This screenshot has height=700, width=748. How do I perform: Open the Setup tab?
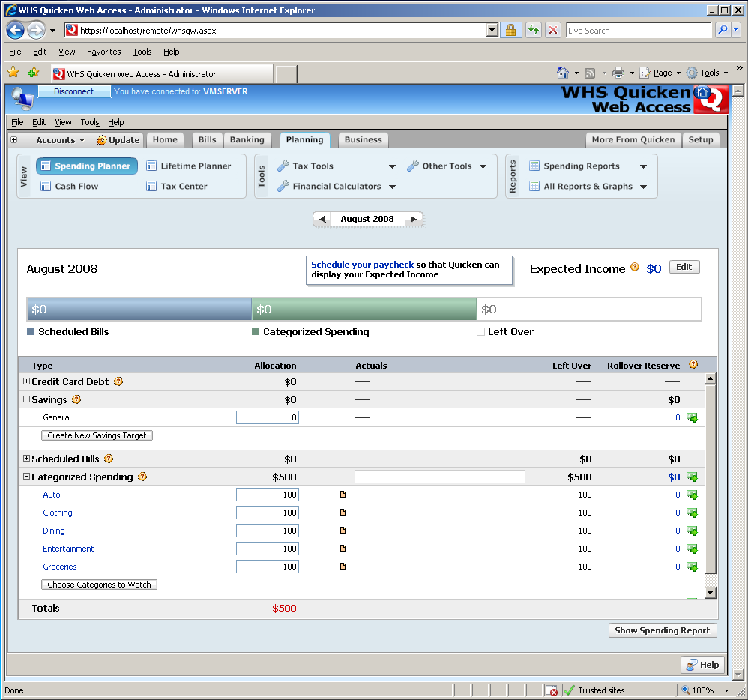pos(700,140)
